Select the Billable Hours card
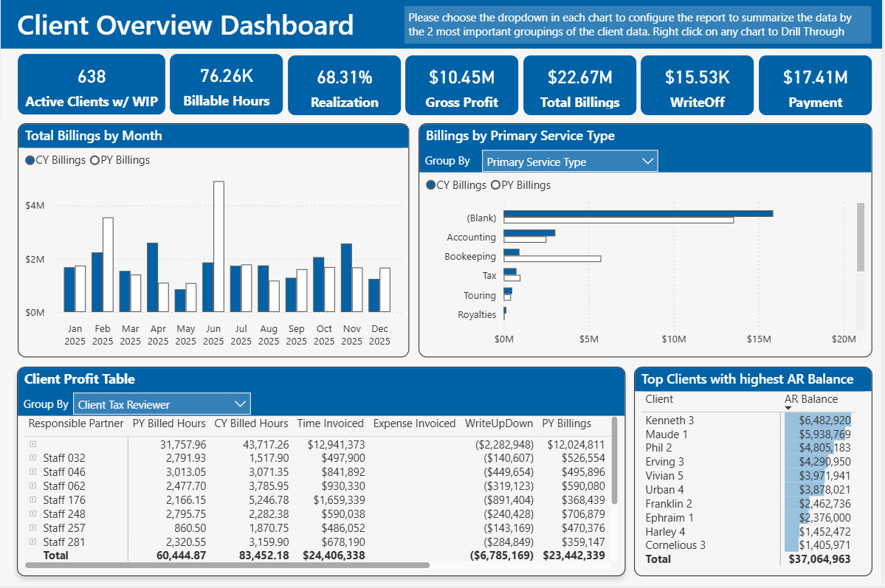885x588 pixels. tap(227, 85)
